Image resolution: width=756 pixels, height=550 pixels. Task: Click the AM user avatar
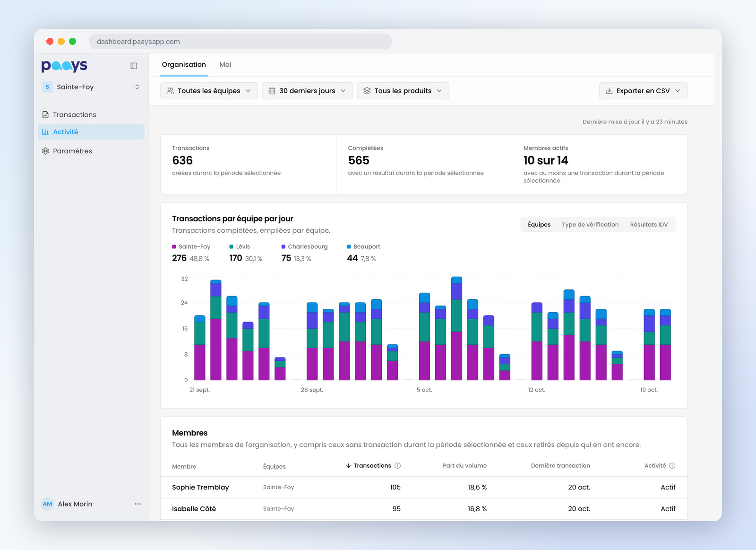tap(47, 504)
